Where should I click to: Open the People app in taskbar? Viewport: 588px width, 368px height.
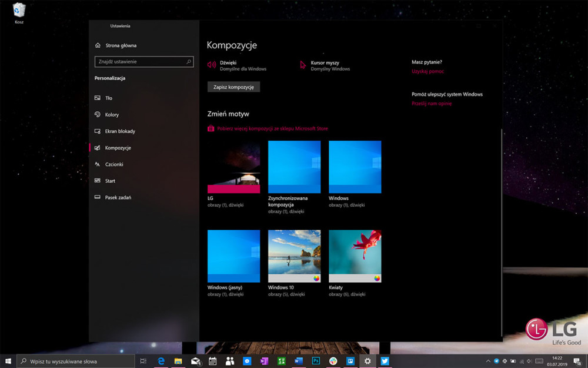230,362
